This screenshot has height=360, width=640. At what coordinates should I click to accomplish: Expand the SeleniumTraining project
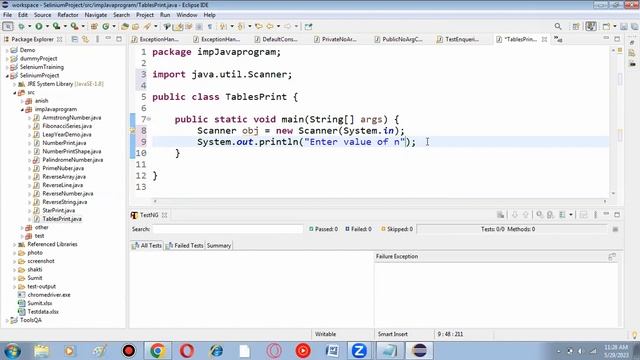point(7,67)
